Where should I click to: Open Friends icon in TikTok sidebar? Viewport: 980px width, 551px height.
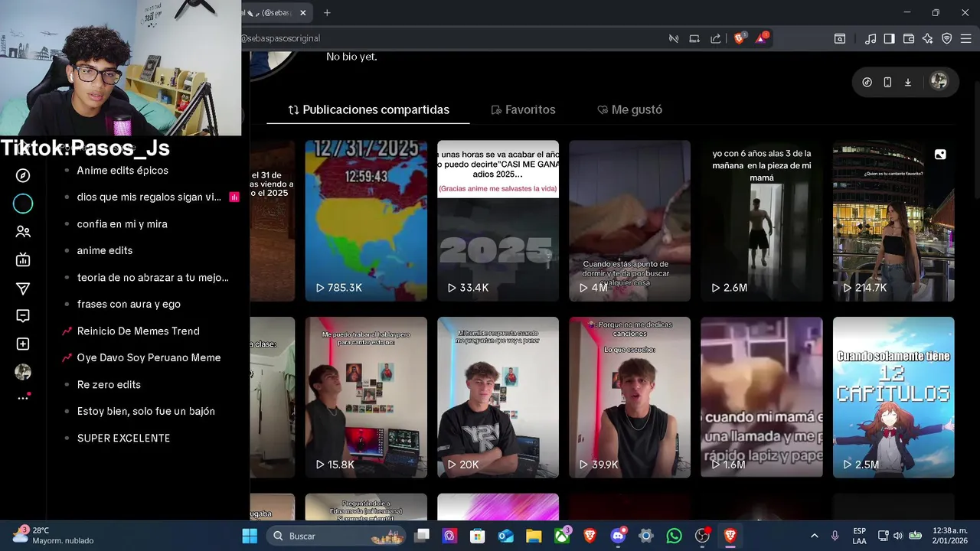(23, 231)
